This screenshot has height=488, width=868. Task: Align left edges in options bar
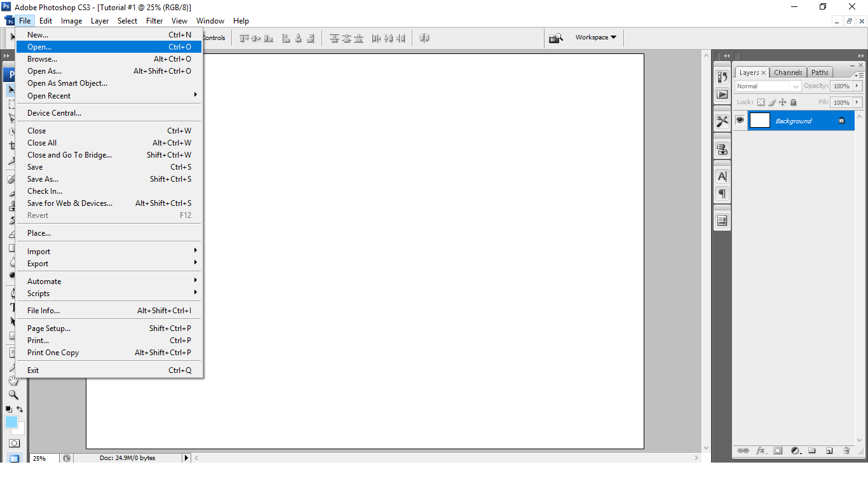[x=286, y=38]
